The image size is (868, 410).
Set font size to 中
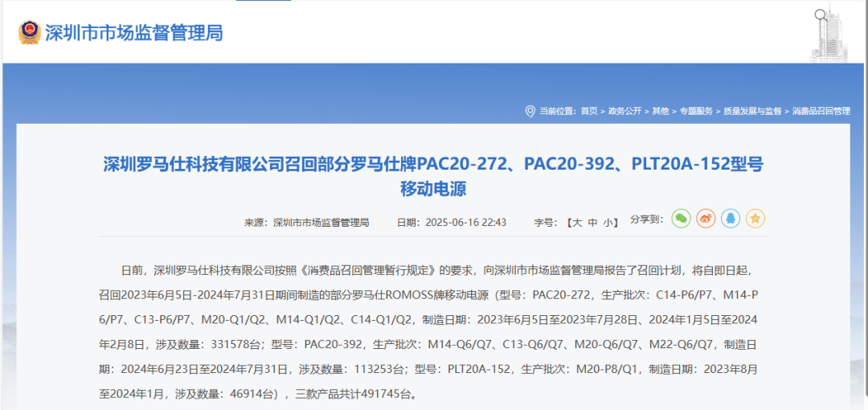[592, 223]
